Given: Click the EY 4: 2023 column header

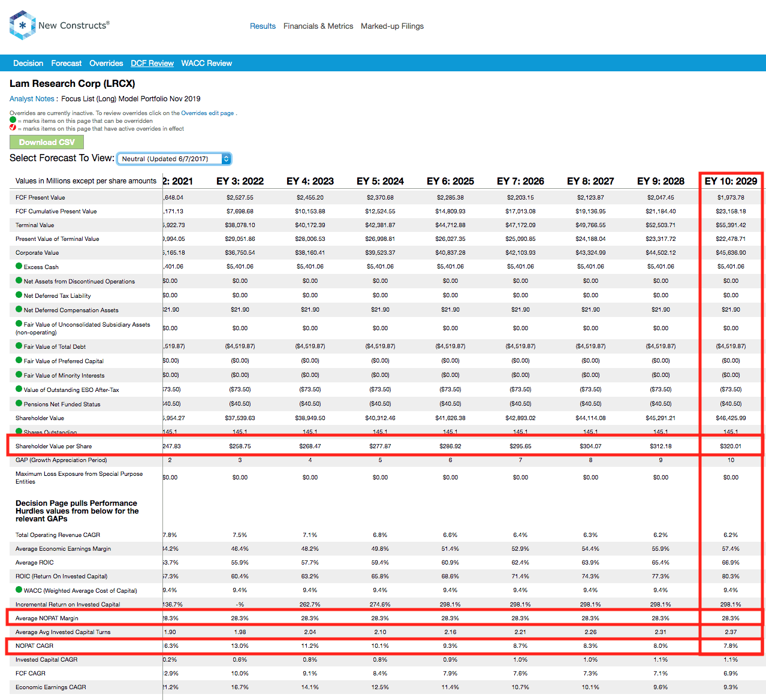Looking at the screenshot, I should click(x=310, y=181).
